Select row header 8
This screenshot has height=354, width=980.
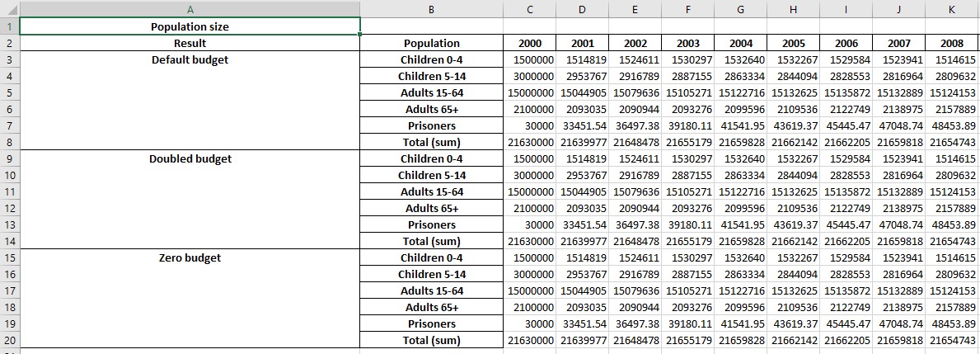point(9,142)
